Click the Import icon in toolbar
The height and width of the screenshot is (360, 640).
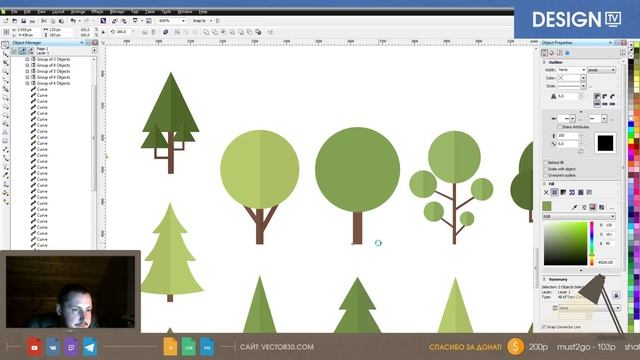point(114,21)
